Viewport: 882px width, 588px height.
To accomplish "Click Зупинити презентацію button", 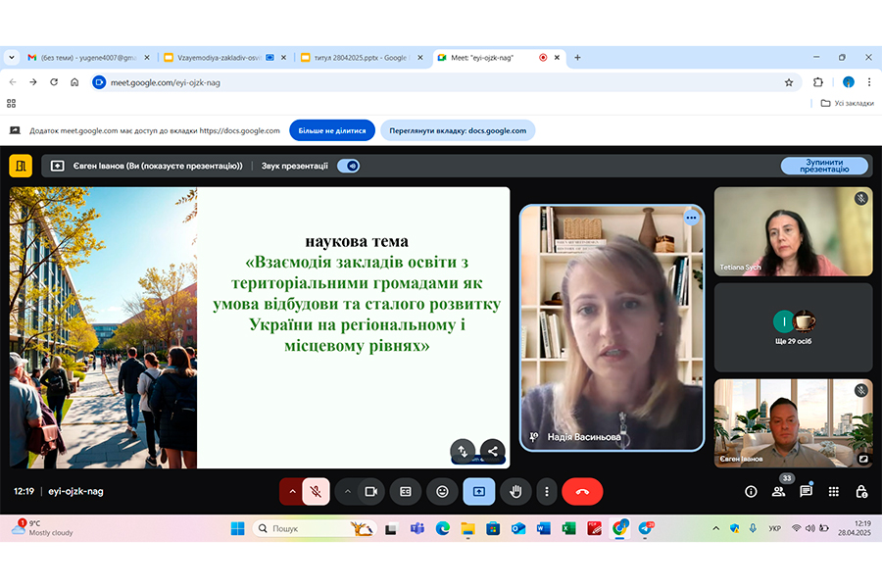I will [x=824, y=166].
